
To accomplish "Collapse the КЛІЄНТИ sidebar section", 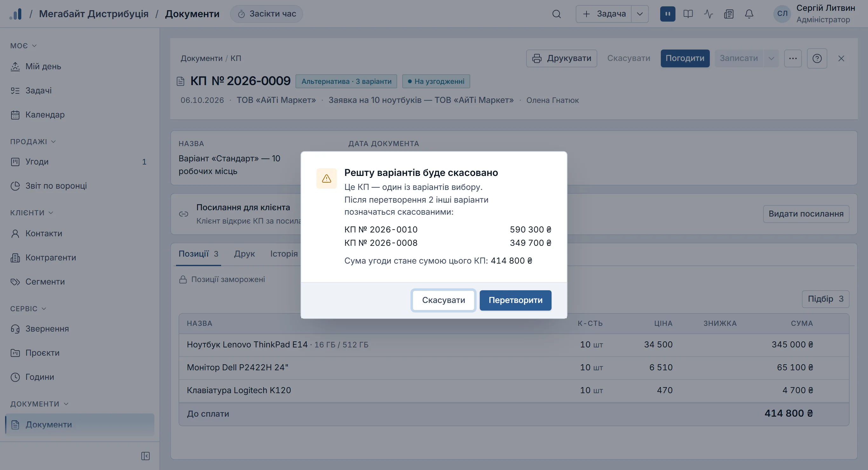I will tap(32, 212).
